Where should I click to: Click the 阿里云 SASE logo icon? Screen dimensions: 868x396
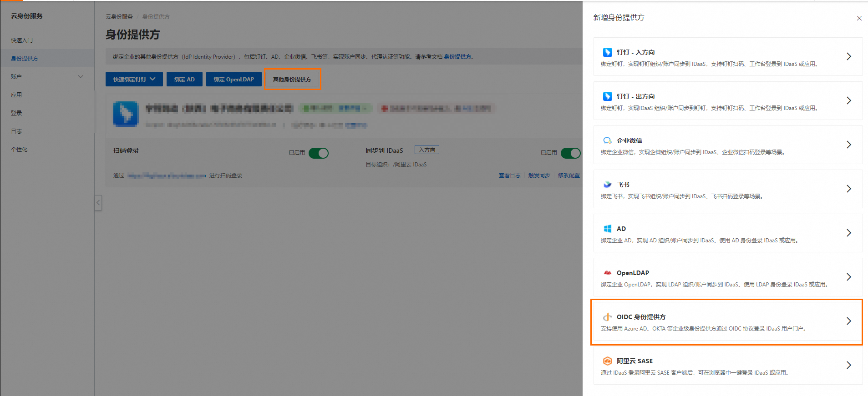[x=607, y=361]
